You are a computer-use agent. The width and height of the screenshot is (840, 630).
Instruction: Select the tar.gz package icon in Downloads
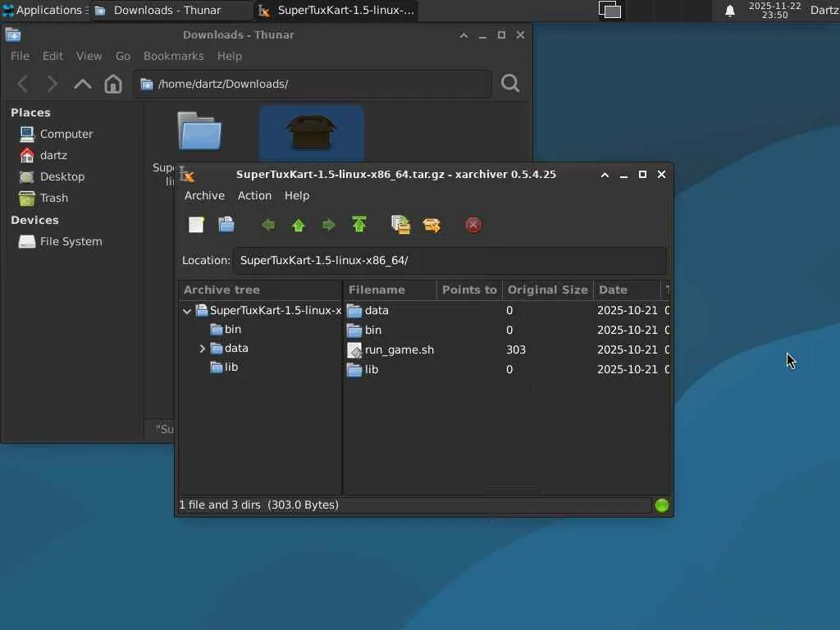[x=311, y=132]
